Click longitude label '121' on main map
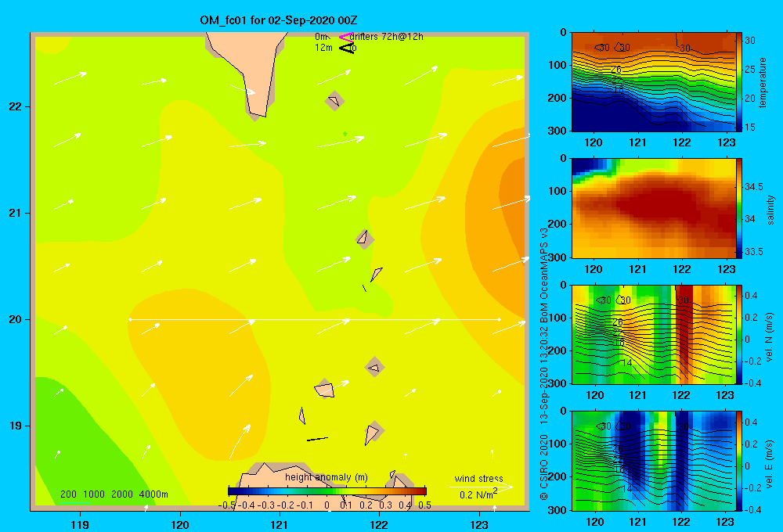 click(280, 524)
